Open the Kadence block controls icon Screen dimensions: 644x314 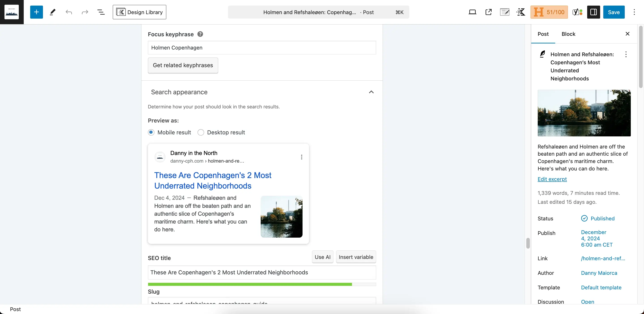(521, 12)
